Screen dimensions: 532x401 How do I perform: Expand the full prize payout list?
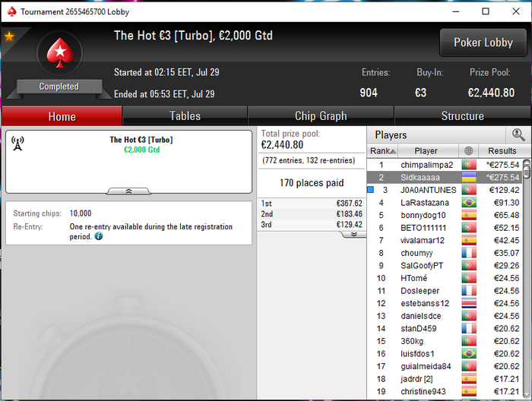(x=354, y=234)
